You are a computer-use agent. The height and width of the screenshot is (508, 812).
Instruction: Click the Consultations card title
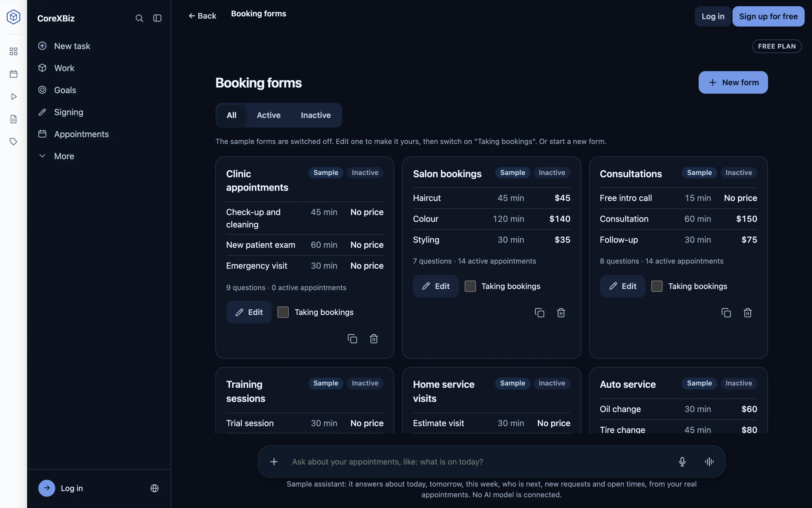(x=631, y=174)
